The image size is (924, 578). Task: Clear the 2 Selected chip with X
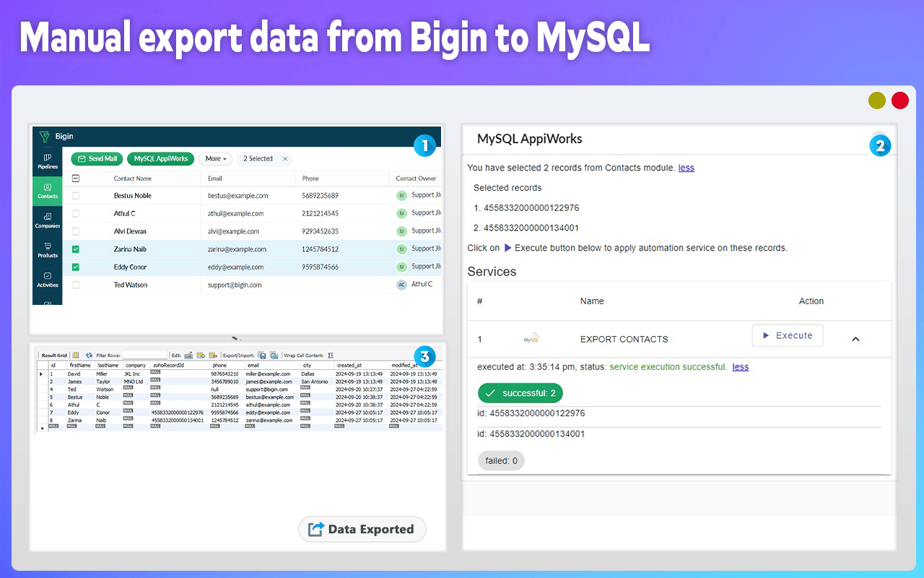(285, 159)
